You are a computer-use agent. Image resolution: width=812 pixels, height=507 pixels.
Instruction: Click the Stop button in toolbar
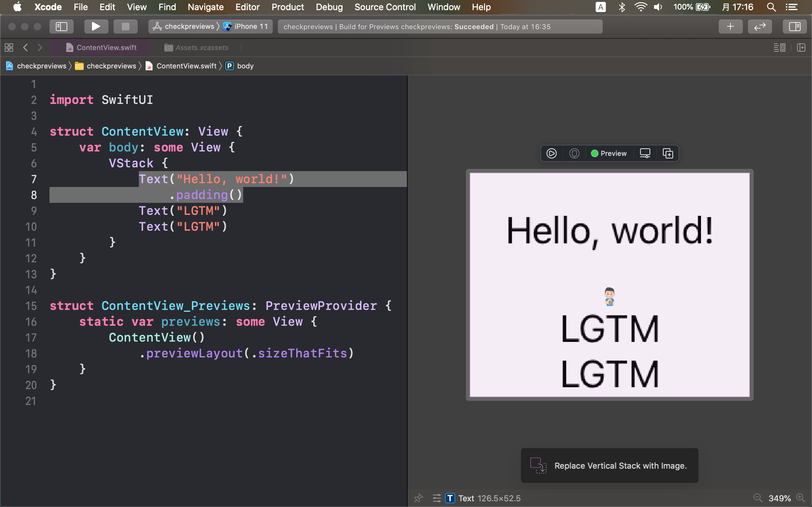125,27
